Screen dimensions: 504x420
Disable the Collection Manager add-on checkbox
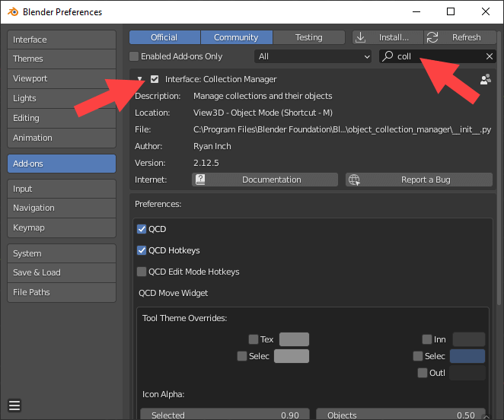point(155,79)
